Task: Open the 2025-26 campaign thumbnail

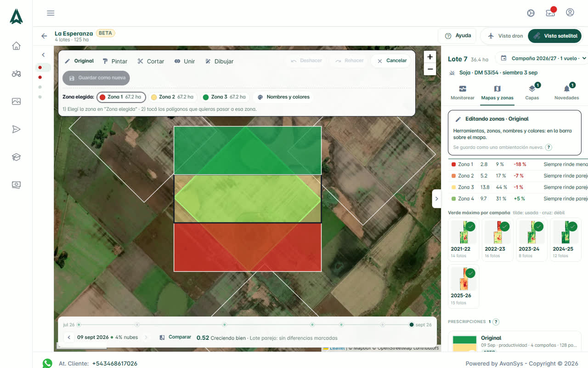Action: [x=464, y=286]
